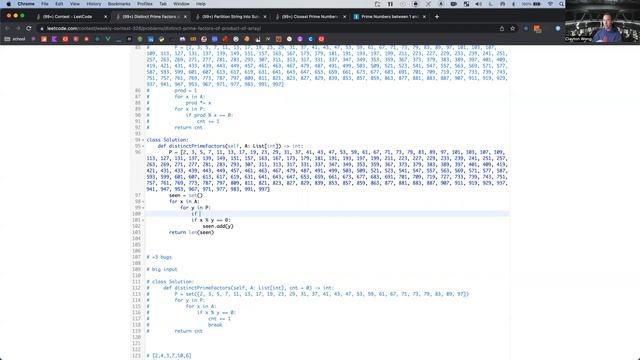Image resolution: width=640 pixels, height=360 pixels.
Task: Click the commented 'prod = 1' on line 86
Action: coord(185,91)
